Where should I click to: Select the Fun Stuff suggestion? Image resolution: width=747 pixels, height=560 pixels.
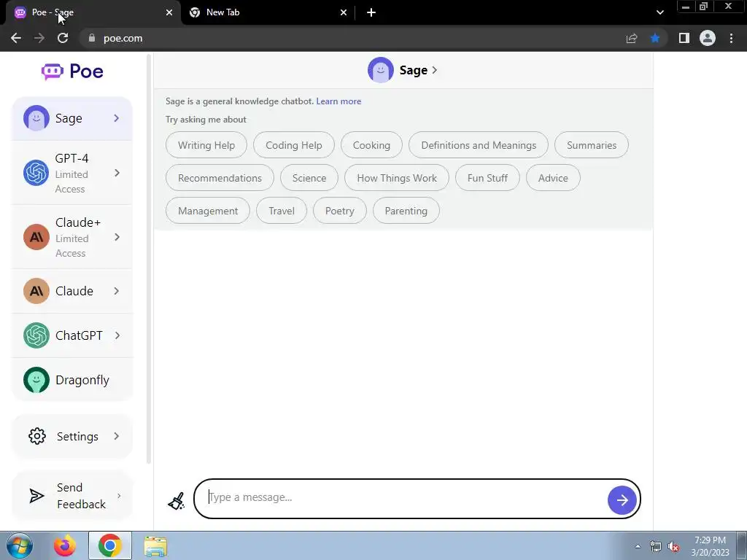(x=487, y=178)
